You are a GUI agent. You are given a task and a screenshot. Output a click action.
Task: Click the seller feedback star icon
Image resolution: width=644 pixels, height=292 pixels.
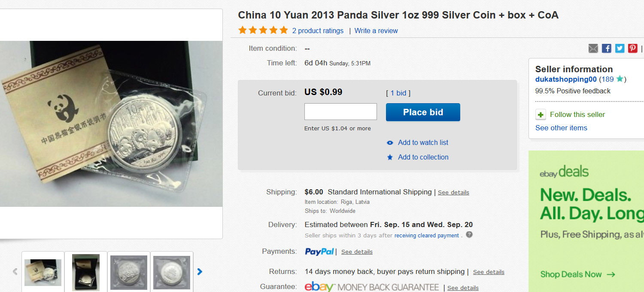pyautogui.click(x=620, y=79)
